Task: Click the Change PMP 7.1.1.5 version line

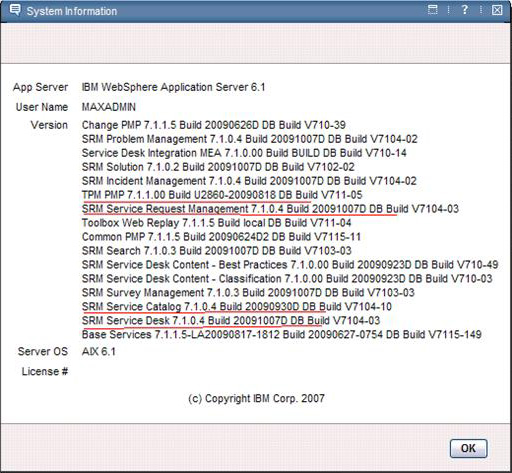Action: [x=214, y=125]
